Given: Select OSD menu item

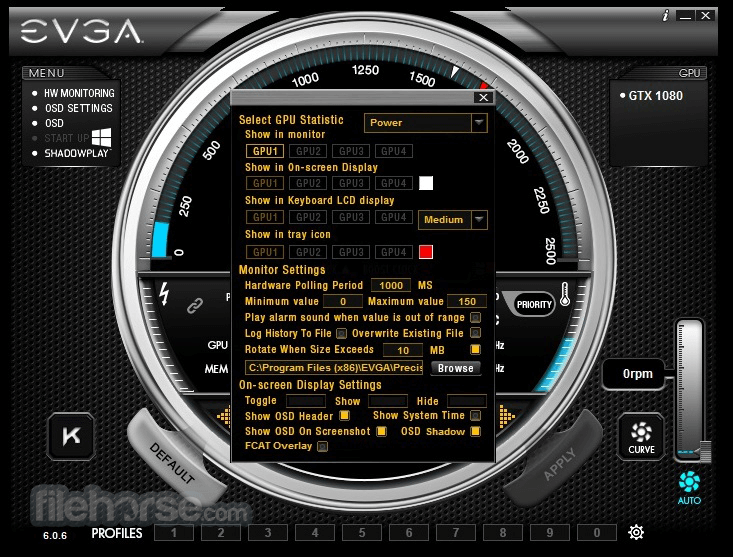Looking at the screenshot, I should pos(54,123).
